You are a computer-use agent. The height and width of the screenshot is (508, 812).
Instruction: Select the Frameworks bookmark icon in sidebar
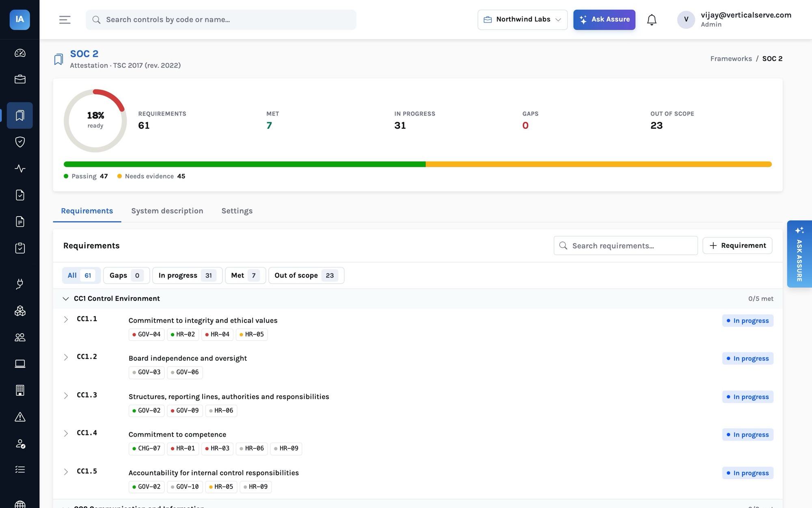20,115
